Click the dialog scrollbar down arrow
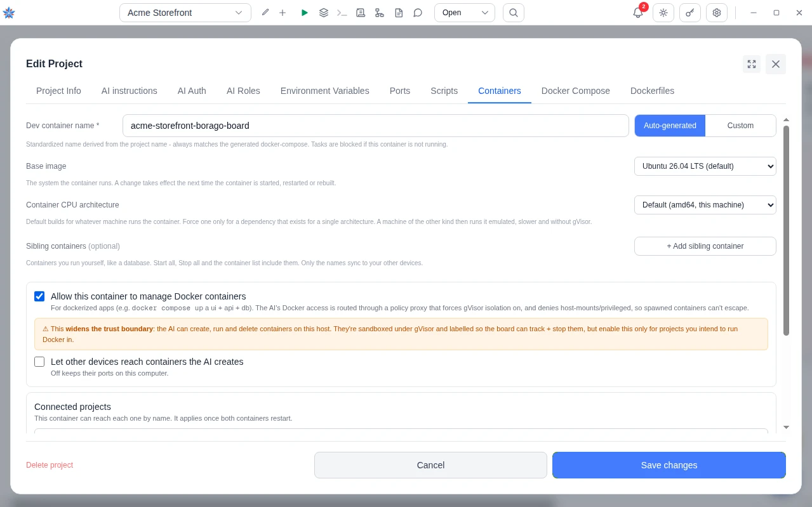The width and height of the screenshot is (812, 507). [786, 428]
